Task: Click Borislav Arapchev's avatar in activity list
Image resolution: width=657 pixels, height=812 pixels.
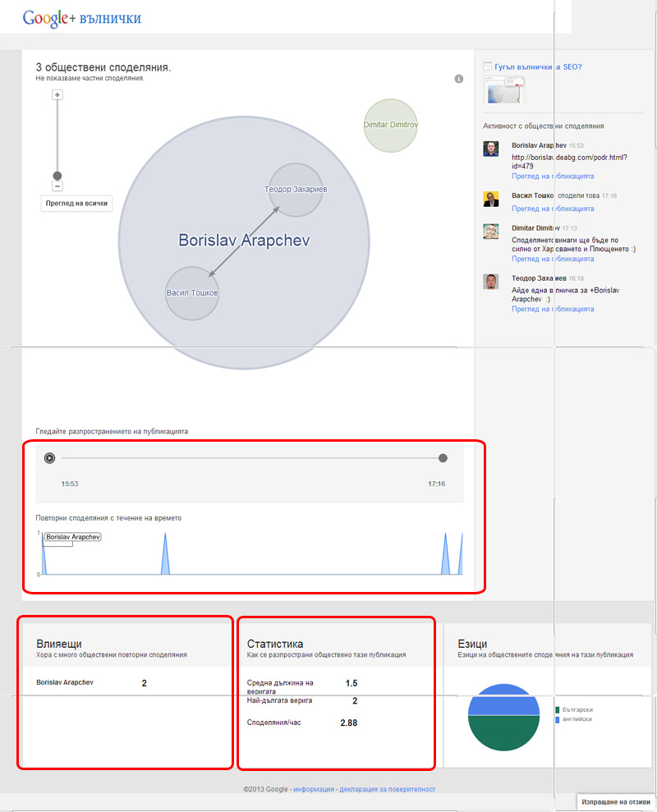Action: pyautogui.click(x=490, y=149)
